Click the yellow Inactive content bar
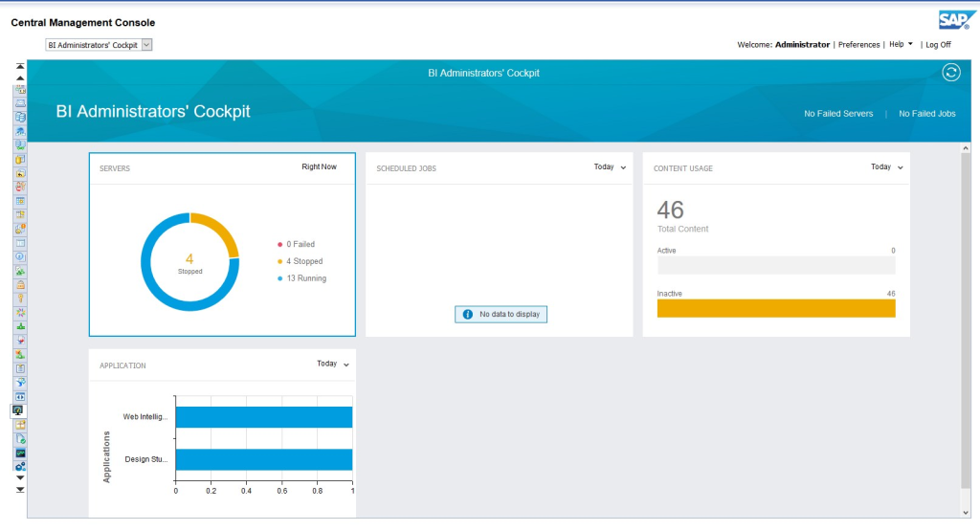 click(775, 308)
